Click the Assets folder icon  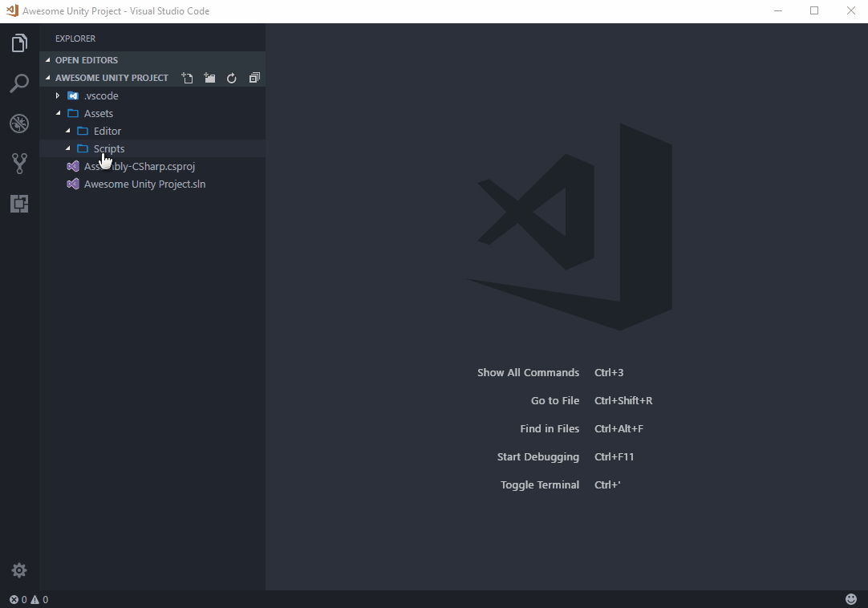pos(73,114)
